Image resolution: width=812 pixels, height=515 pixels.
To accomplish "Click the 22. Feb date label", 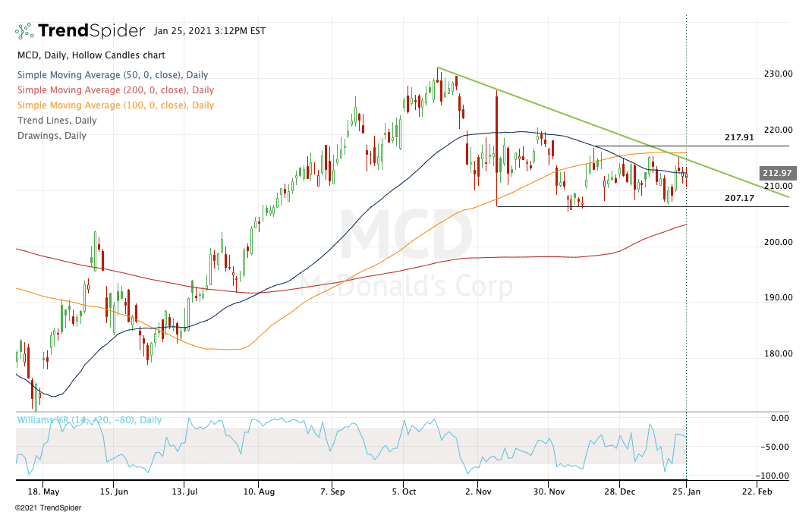I will (757, 491).
